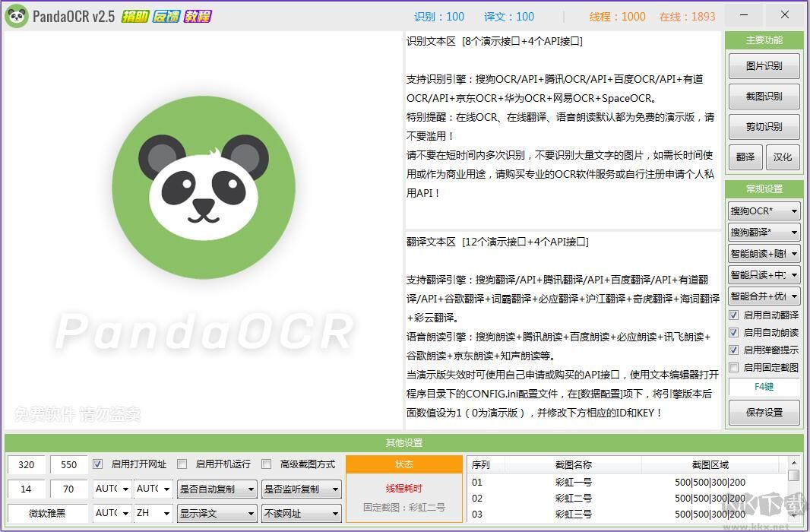
Task: Enable 启用固定截图 fixed screenshot
Action: click(x=734, y=367)
